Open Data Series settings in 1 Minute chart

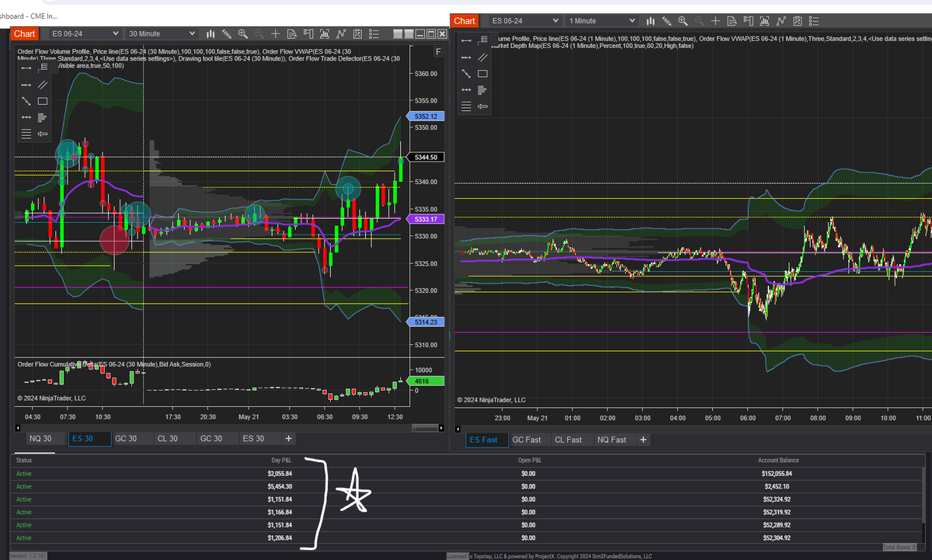[764, 21]
